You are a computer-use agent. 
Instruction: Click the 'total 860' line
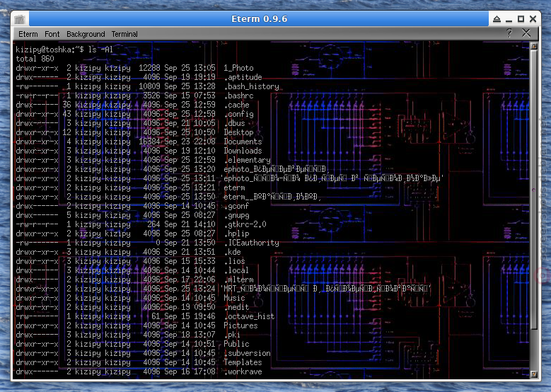click(35, 59)
